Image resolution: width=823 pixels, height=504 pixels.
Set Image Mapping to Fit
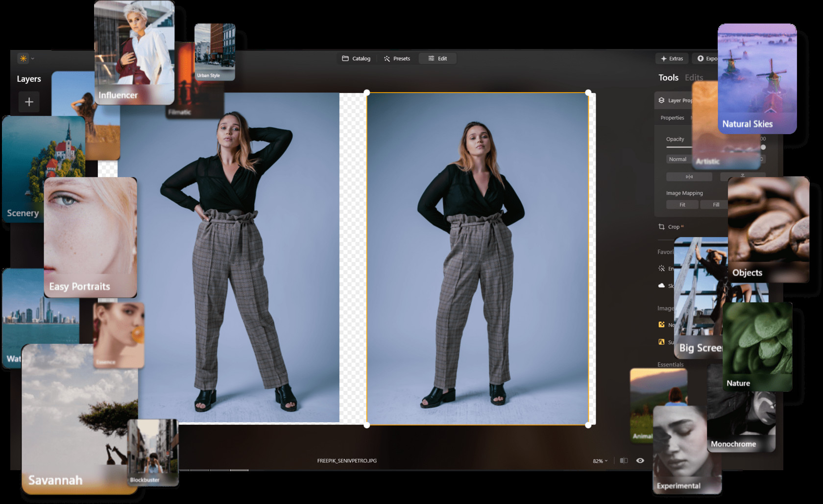[x=682, y=205]
